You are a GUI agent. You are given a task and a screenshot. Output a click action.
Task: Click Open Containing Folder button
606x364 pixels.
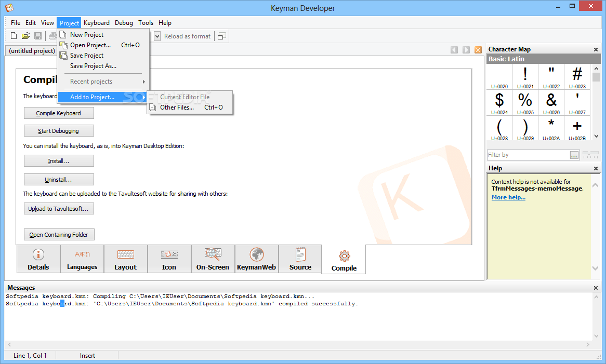[x=59, y=235]
